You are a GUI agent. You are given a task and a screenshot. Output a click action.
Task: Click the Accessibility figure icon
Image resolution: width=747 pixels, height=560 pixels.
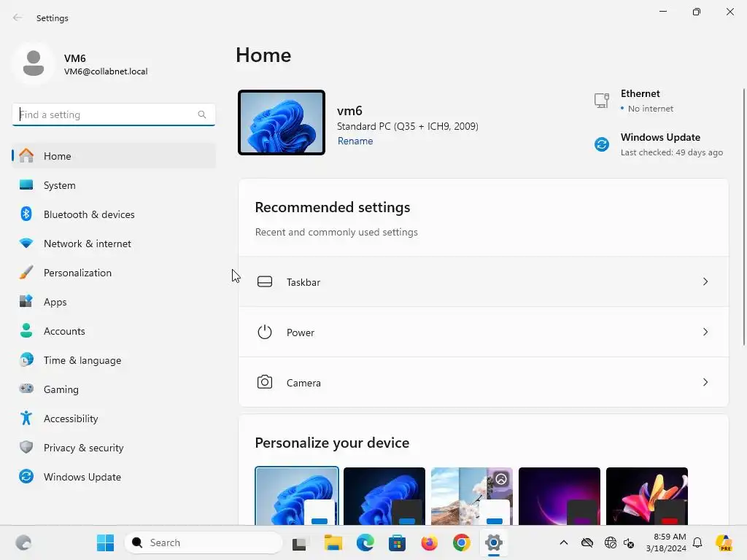(x=26, y=418)
